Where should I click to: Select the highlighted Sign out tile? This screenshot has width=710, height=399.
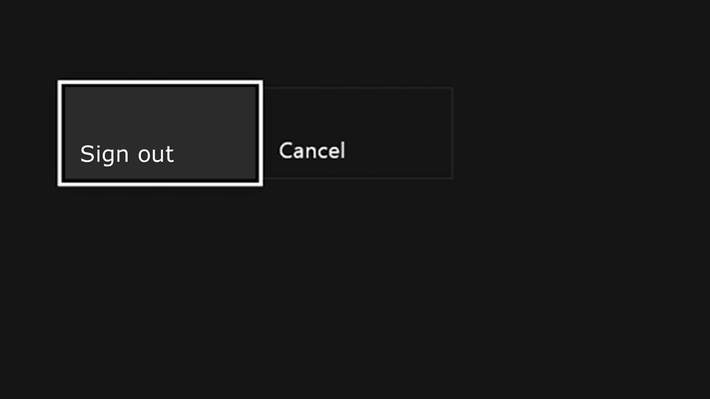(160, 133)
